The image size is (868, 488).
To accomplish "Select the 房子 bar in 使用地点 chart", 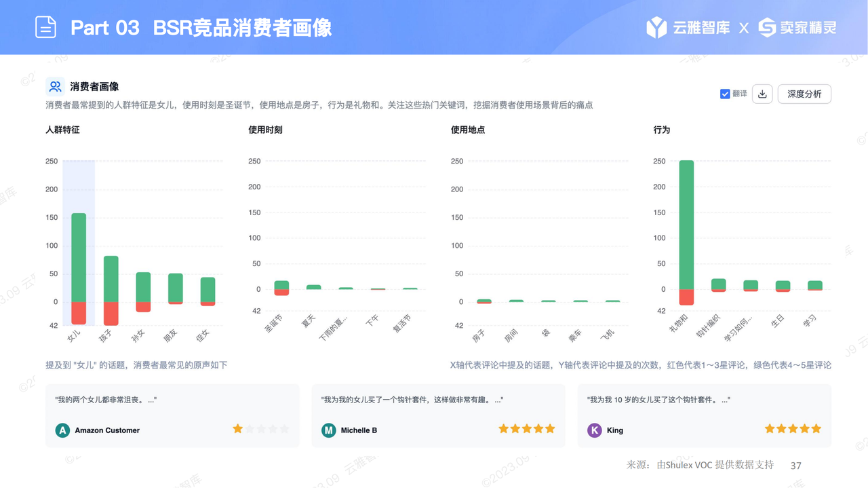I will 484,301.
